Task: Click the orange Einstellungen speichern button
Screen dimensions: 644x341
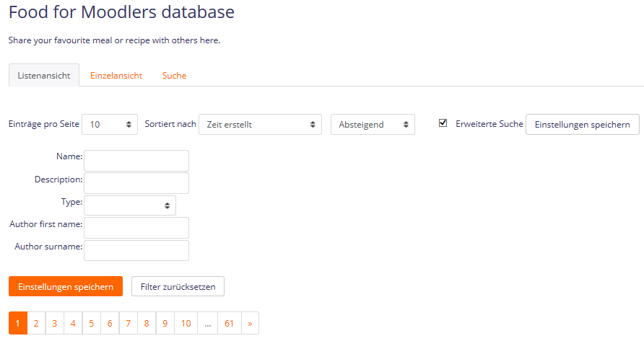Action: click(x=66, y=287)
